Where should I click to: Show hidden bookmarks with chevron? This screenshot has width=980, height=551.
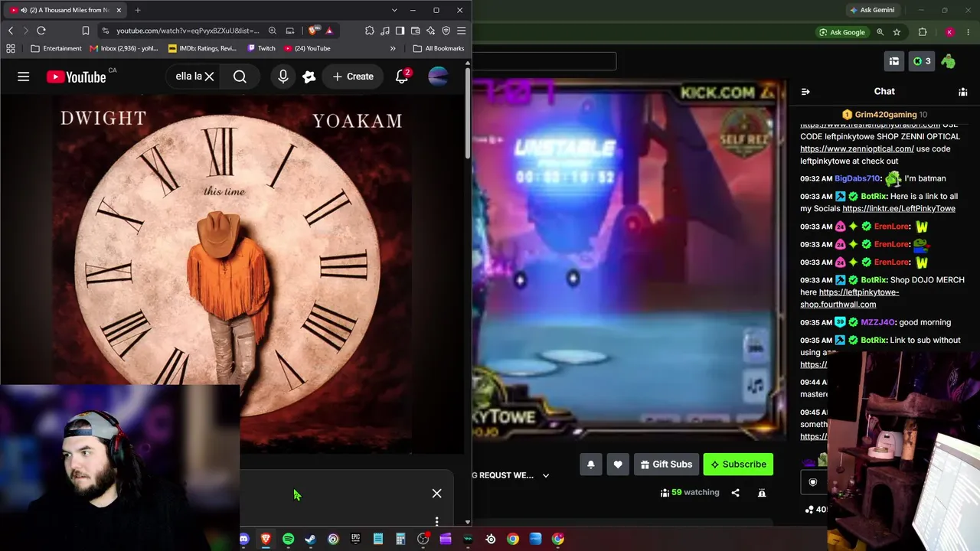coord(393,48)
